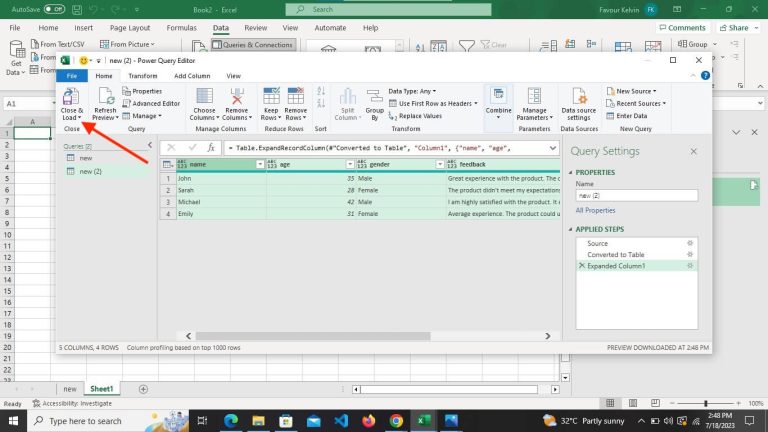Viewport: 768px width, 432px height.
Task: Open the Advanced Editor
Action: pyautogui.click(x=155, y=103)
